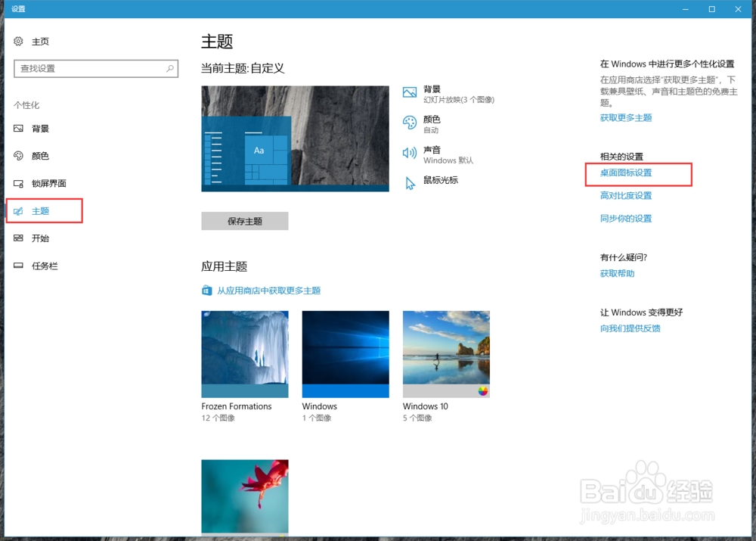Image resolution: width=756 pixels, height=541 pixels.
Task: Click the 任务栏 sidebar icon
Action: point(18,266)
